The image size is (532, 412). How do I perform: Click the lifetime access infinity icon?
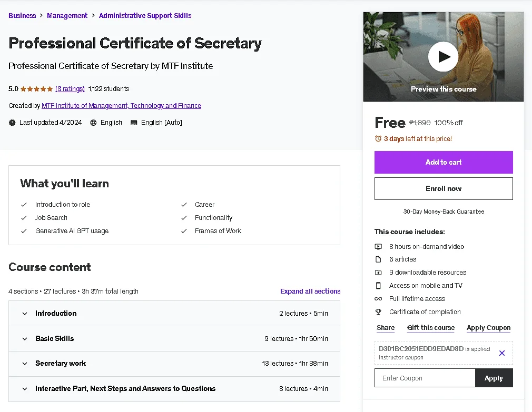[378, 299]
